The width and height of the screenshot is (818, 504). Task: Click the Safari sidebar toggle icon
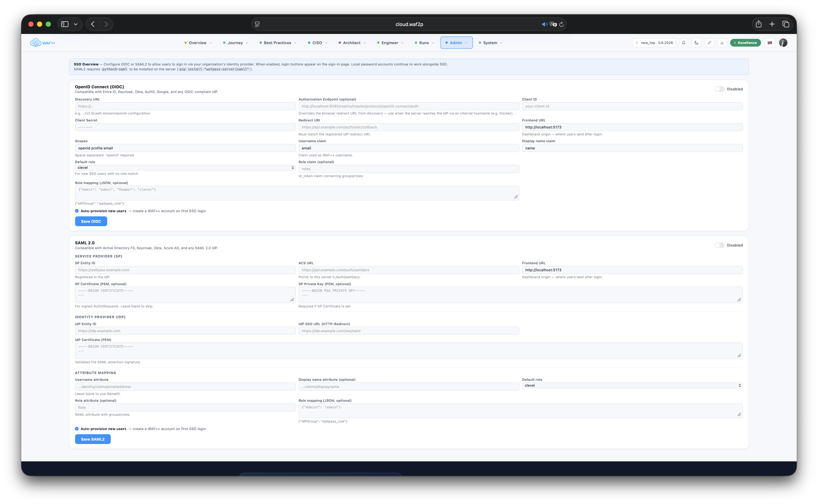tap(65, 24)
